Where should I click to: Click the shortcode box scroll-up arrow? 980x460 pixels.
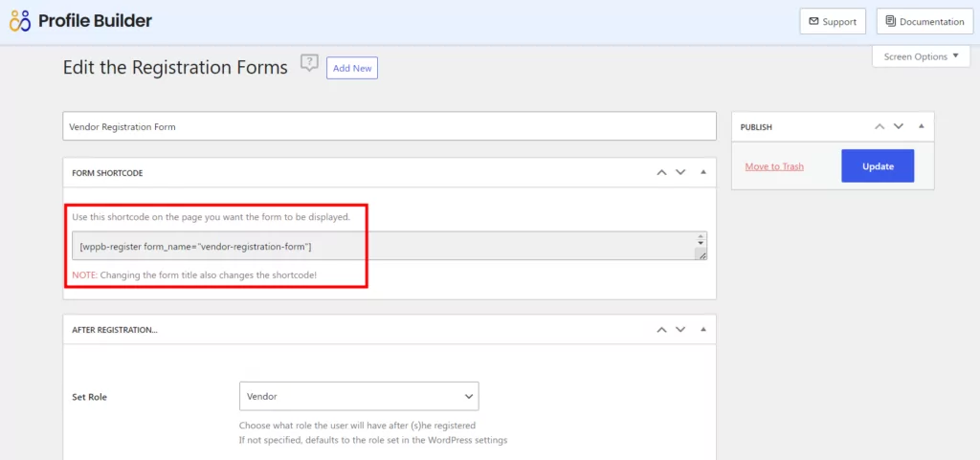701,236
